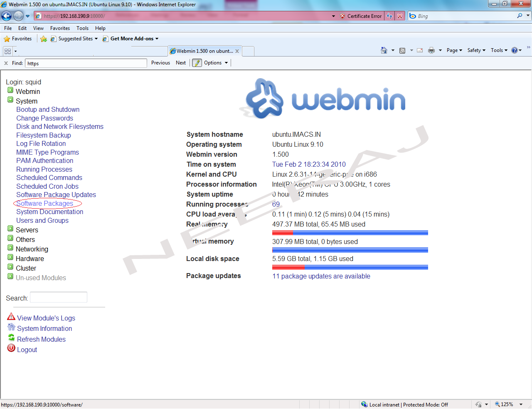Click the Local disk space usage bar
This screenshot has width=532, height=409.
tap(350, 267)
